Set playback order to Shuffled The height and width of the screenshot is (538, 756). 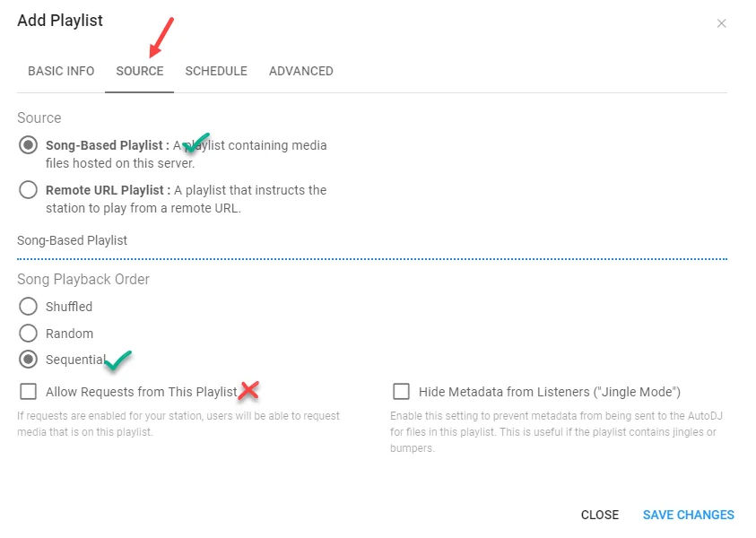tap(29, 307)
